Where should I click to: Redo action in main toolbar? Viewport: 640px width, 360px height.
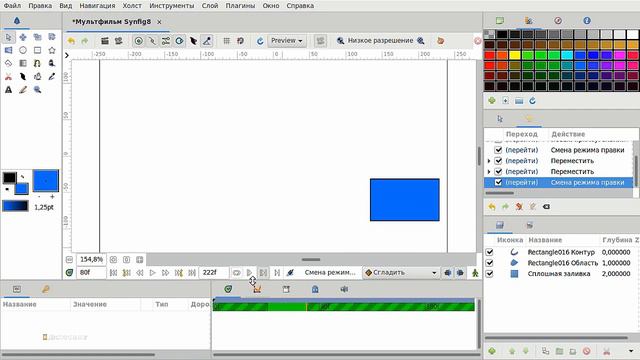(84, 41)
